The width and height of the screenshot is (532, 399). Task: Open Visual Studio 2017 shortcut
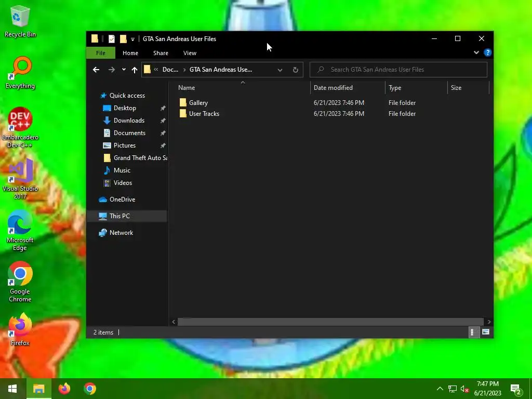click(20, 179)
